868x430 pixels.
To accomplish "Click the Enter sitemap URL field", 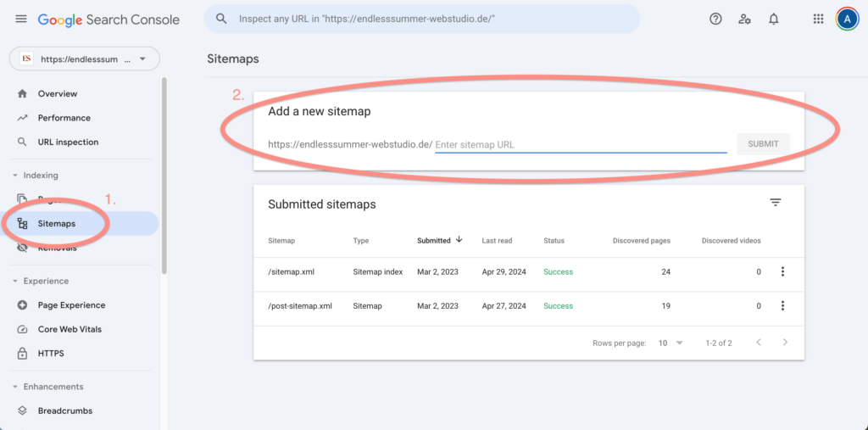I will point(581,144).
